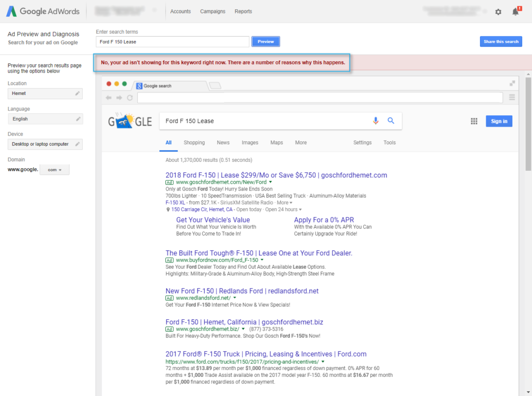Screen dimensions: 532x396
Task: Open the AdWords settings gear
Action: coord(498,11)
